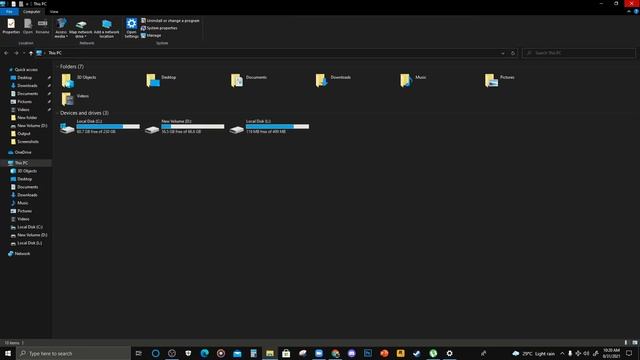Select the Videos folder in main pane
The width and height of the screenshot is (640, 360).
coord(75,99)
